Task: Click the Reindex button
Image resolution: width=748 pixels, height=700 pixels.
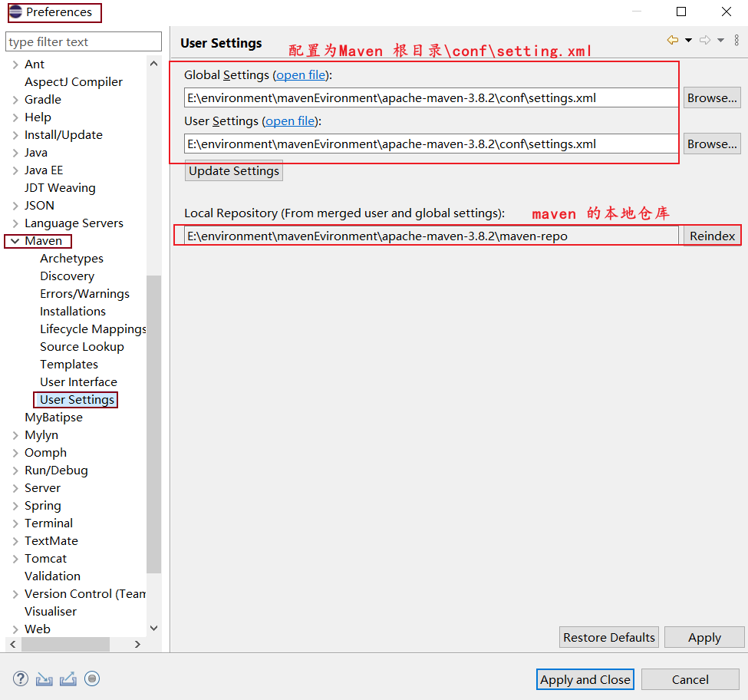Action: (712, 236)
